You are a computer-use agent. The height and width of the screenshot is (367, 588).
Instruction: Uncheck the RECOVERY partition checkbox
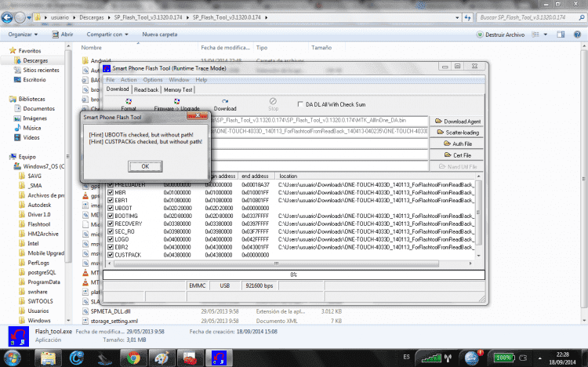[111, 223]
